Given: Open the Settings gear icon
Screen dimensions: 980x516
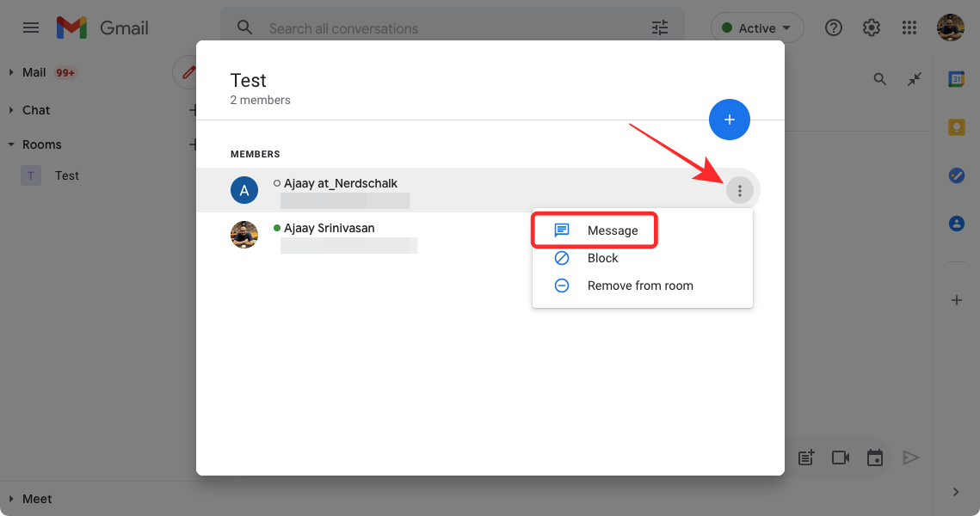Looking at the screenshot, I should pyautogui.click(x=872, y=28).
